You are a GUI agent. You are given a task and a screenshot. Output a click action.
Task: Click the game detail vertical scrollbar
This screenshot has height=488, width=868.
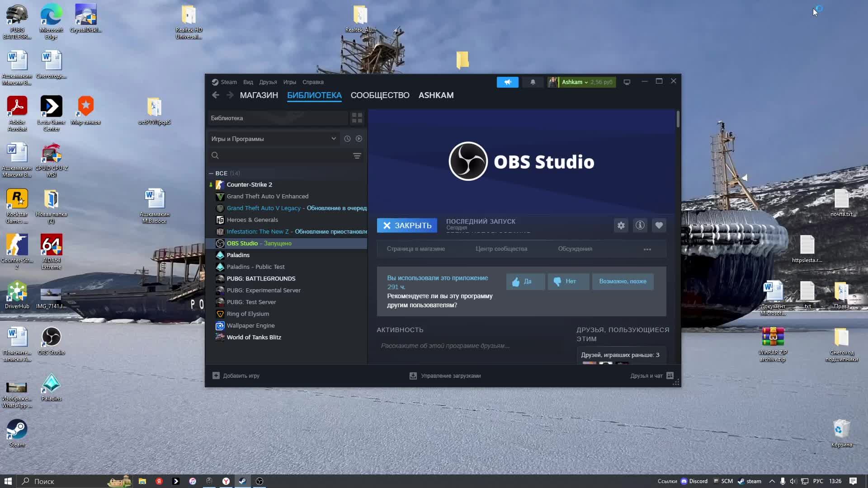point(678,119)
